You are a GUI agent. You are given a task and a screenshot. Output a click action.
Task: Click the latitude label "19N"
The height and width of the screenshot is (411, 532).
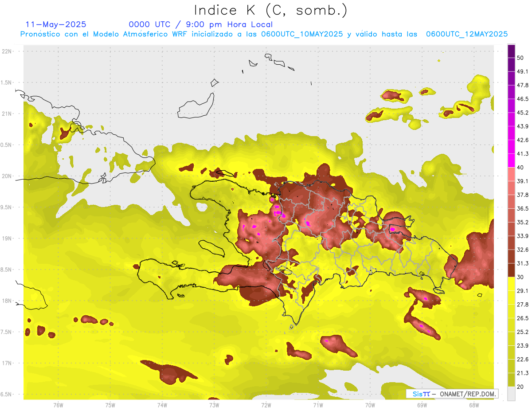pyautogui.click(x=8, y=239)
